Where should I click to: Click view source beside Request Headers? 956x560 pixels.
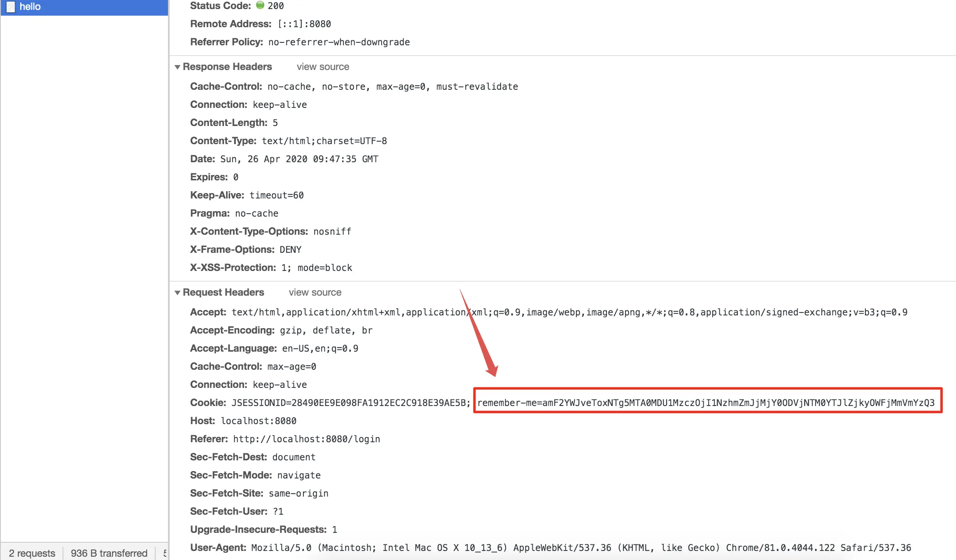pos(315,292)
